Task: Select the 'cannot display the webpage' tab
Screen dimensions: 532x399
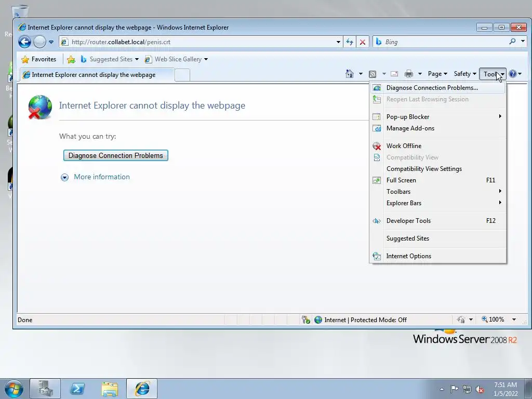Action: tap(97, 75)
